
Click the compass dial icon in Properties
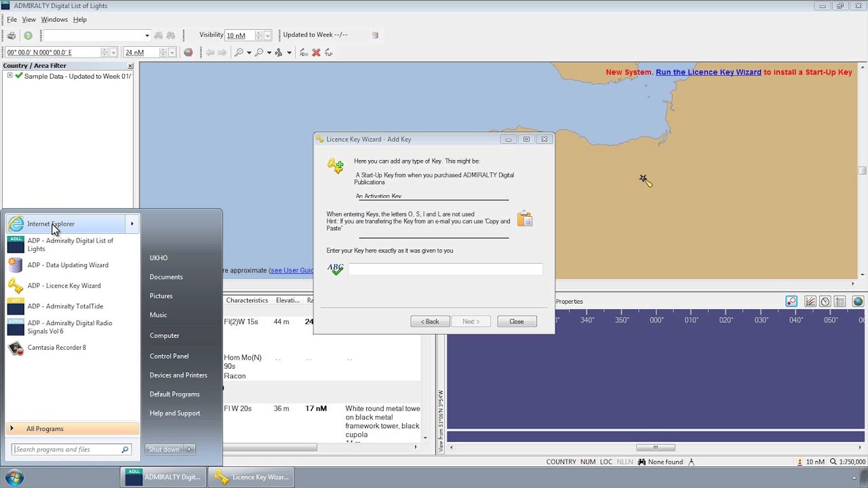pyautogui.click(x=825, y=302)
